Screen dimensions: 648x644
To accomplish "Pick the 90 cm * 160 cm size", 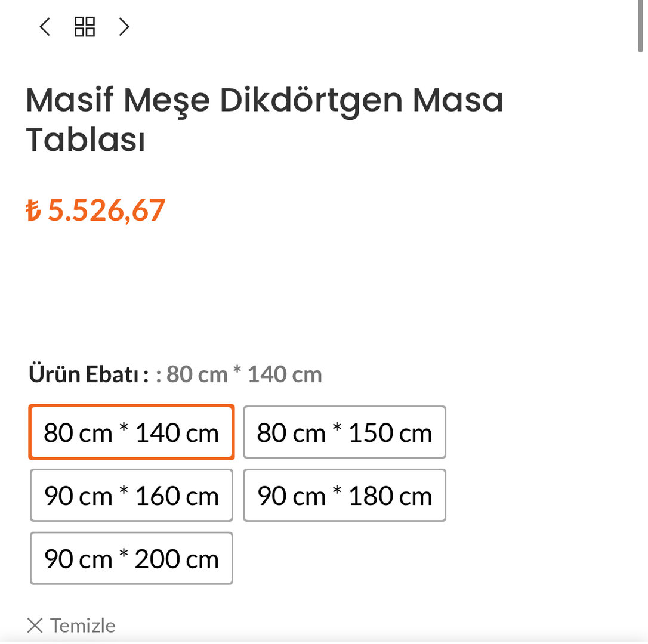I will (x=131, y=496).
